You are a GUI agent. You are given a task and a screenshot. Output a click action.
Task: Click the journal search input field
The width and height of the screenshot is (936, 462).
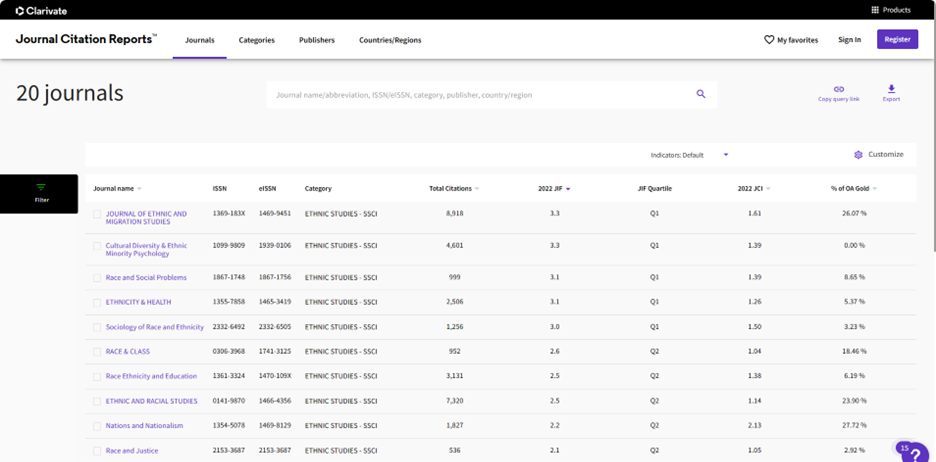click(x=480, y=95)
